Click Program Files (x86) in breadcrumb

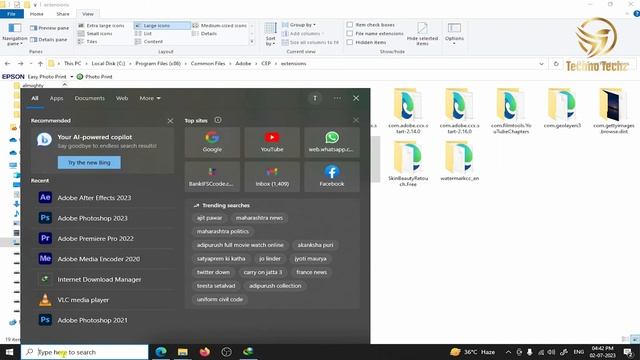(x=158, y=64)
